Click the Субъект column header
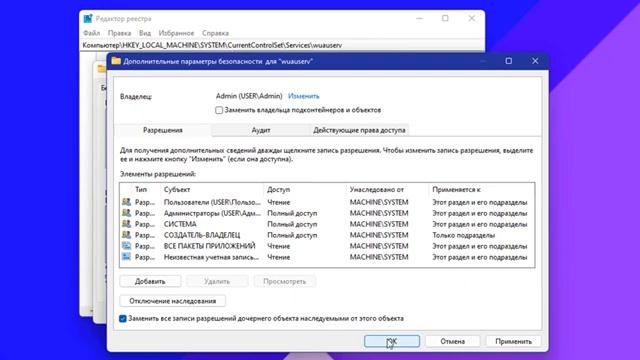Image resolution: width=640 pixels, height=360 pixels. pos(177,189)
